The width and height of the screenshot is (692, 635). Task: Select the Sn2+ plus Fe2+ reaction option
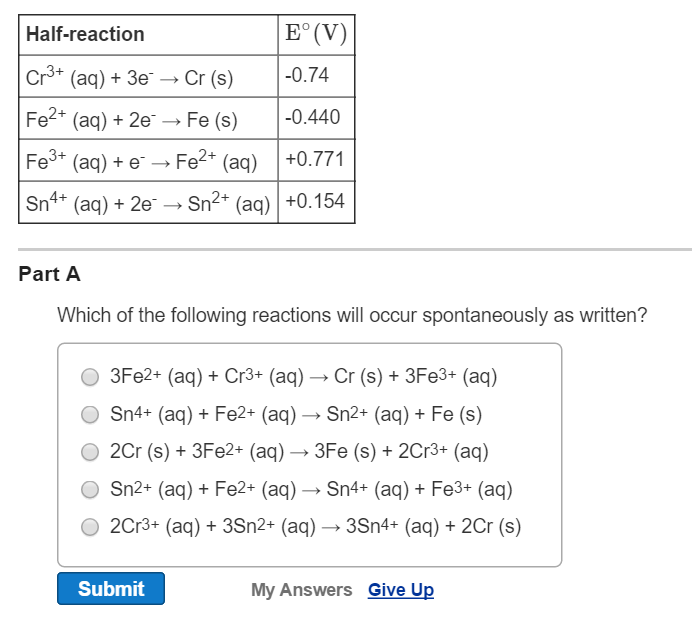pyautogui.click(x=90, y=489)
